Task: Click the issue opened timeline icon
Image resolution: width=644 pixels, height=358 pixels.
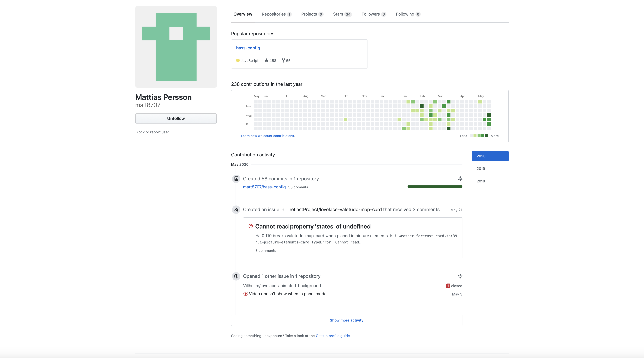Action: [236, 276]
